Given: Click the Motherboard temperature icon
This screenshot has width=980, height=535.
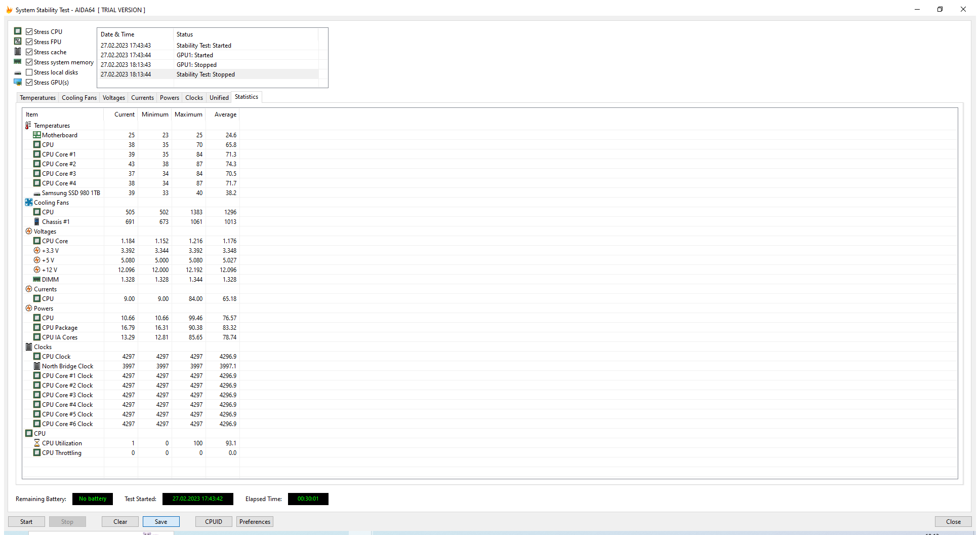Looking at the screenshot, I should 36,135.
